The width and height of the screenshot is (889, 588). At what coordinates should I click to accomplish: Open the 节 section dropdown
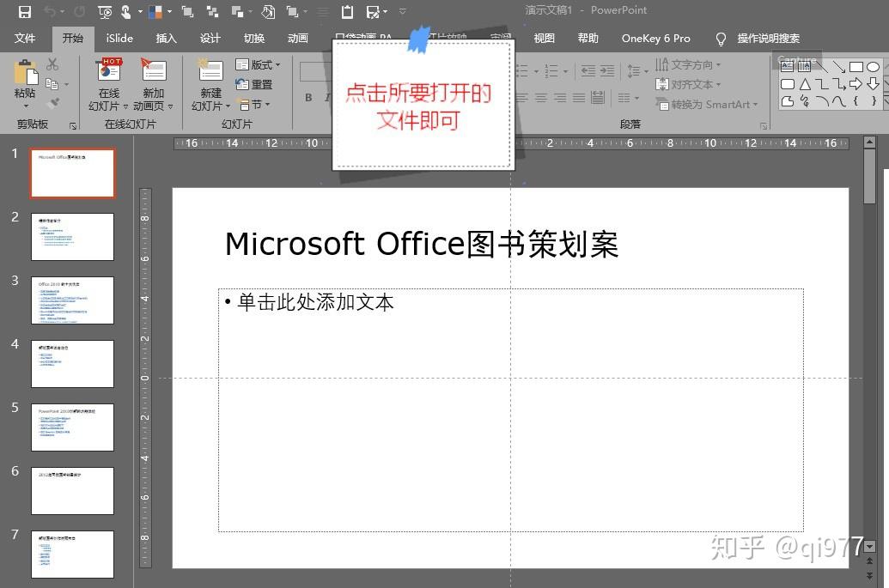(254, 104)
